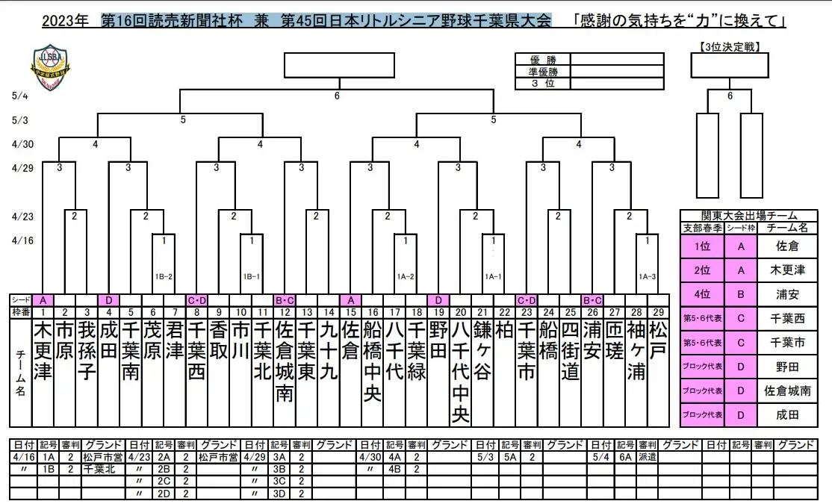The width and height of the screenshot is (832, 504).
Task: Click team name 八千代中央 in the bracket
Action: tap(461, 372)
